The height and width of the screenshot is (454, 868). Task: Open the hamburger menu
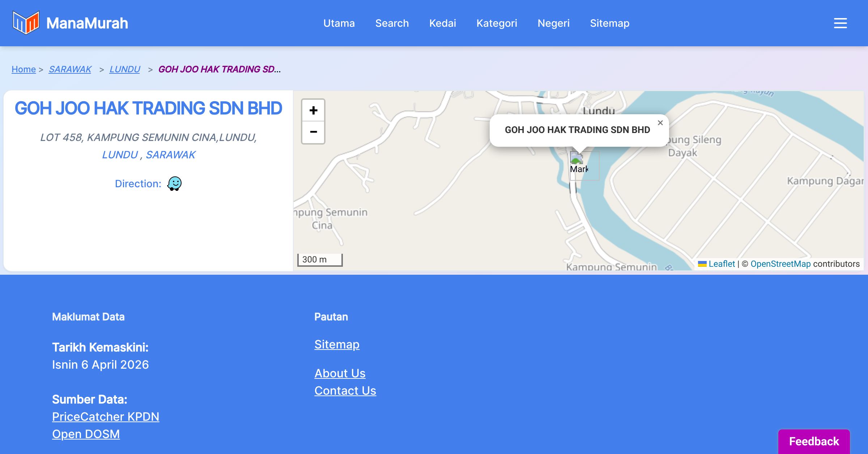coord(840,23)
